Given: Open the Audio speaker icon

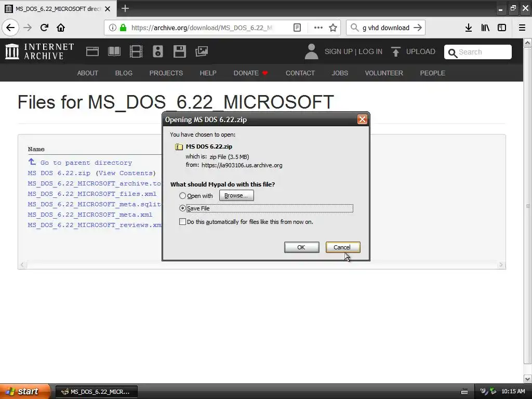Looking at the screenshot, I should pos(158,51).
